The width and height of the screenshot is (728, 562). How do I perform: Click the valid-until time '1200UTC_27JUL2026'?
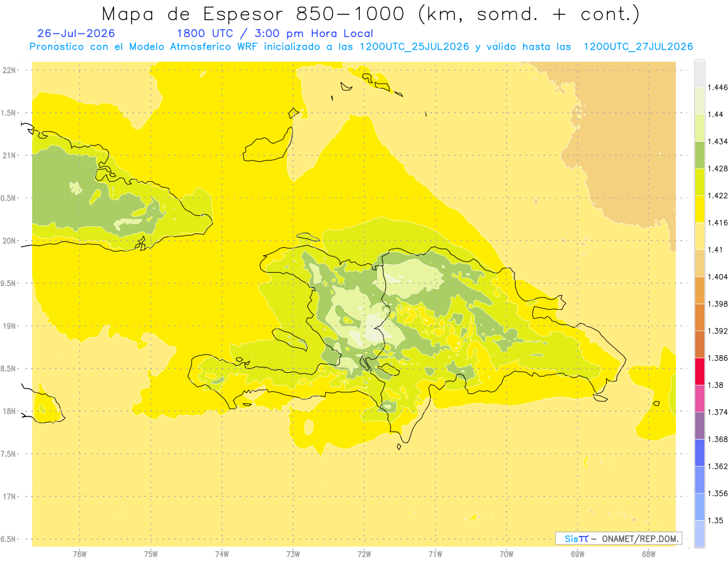pos(638,47)
